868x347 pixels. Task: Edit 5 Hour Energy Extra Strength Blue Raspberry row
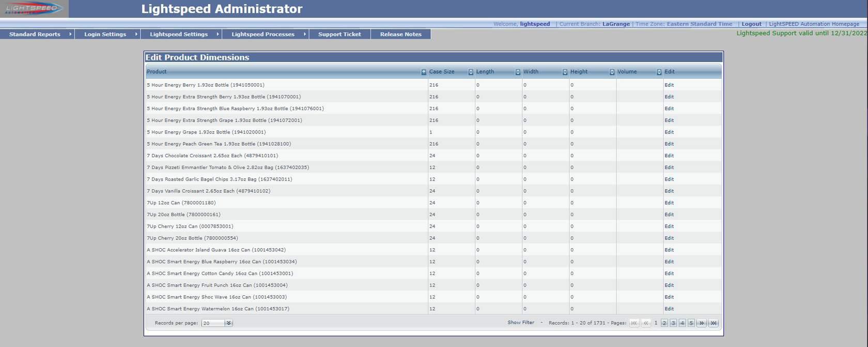[669, 109]
